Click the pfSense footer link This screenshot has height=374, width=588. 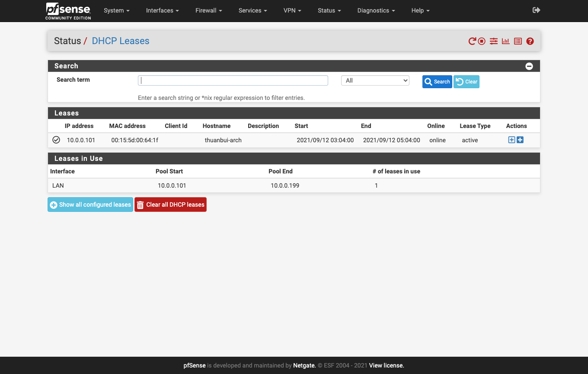point(195,365)
